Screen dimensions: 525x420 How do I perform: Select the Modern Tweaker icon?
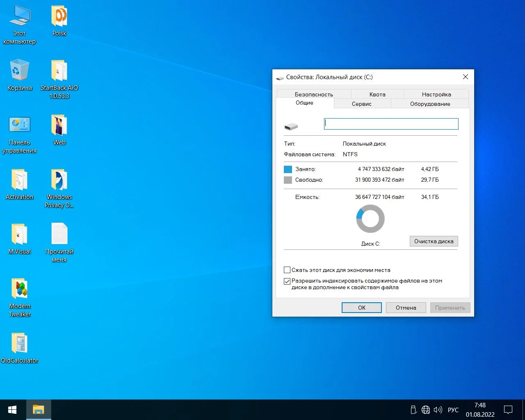pos(19,298)
